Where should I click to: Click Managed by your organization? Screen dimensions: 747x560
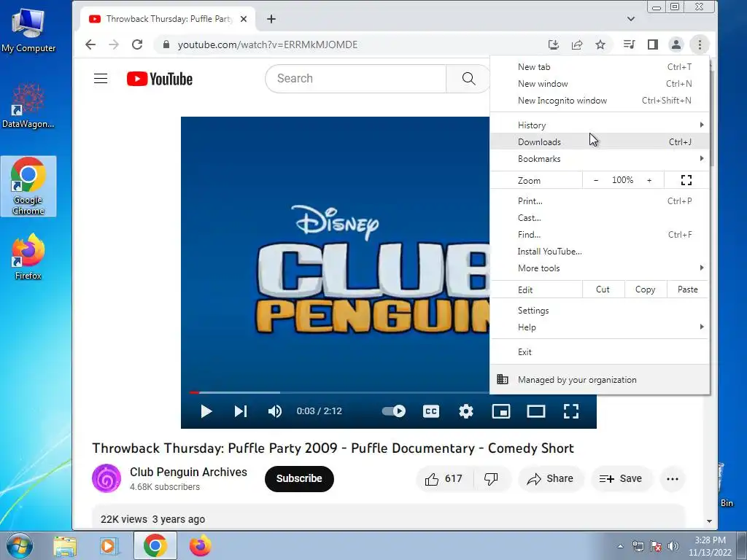pos(600,379)
